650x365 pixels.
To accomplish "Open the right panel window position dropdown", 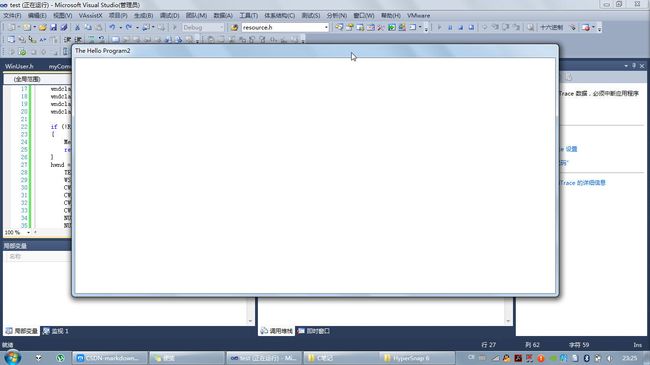I will (x=626, y=66).
